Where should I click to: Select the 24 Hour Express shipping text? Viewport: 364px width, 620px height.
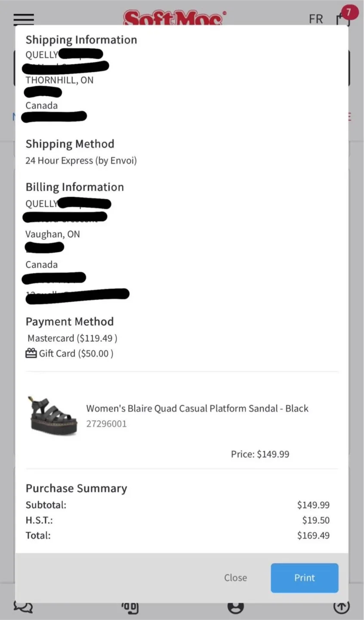point(81,160)
